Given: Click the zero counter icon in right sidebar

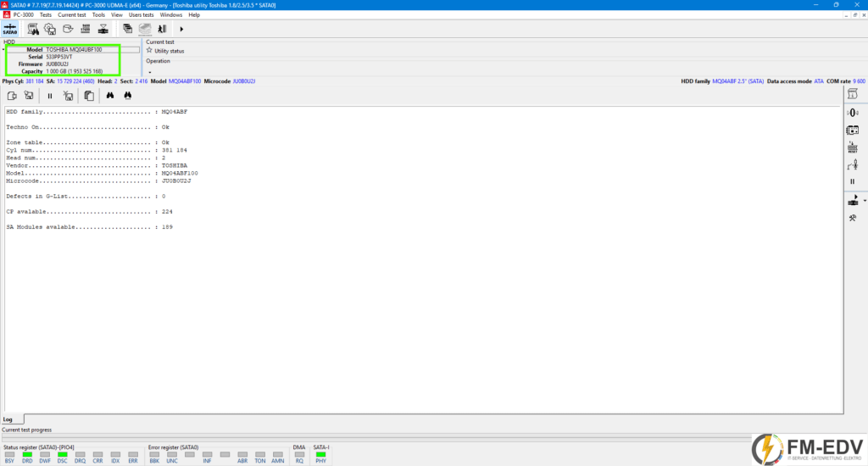Looking at the screenshot, I should (853, 113).
